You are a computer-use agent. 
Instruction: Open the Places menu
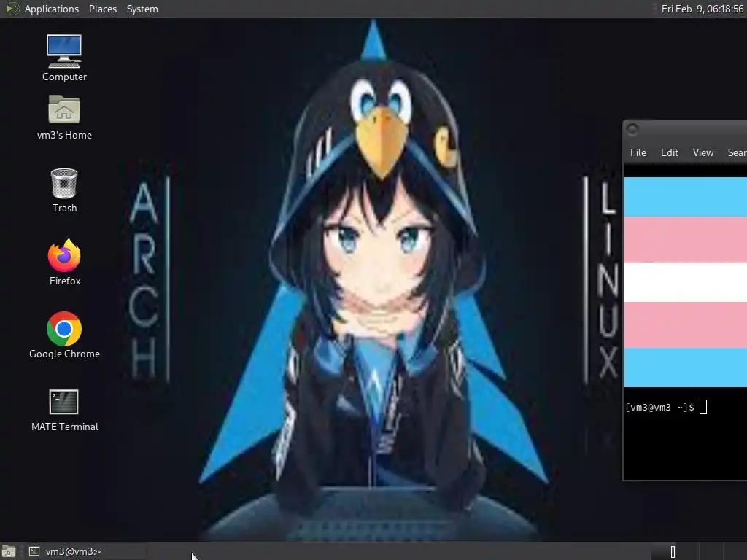(102, 9)
